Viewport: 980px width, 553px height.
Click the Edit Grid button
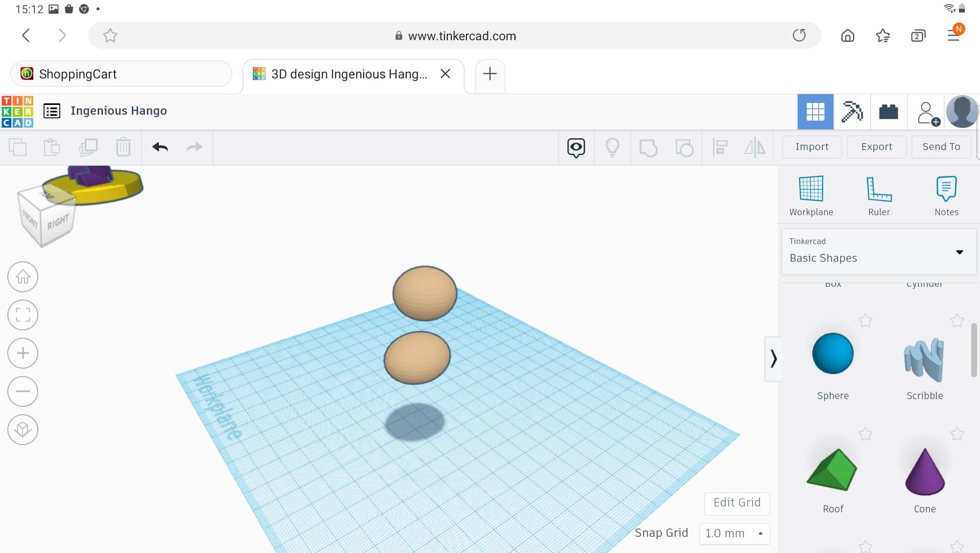(736, 503)
